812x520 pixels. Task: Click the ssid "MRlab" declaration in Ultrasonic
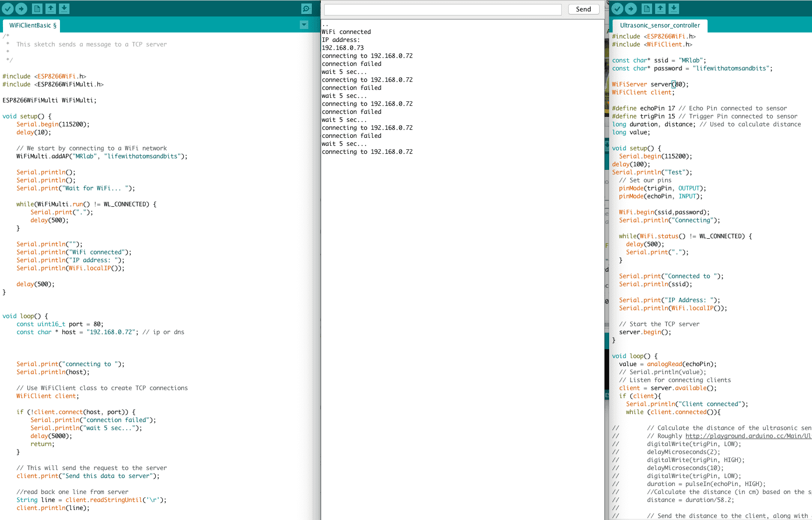click(659, 60)
